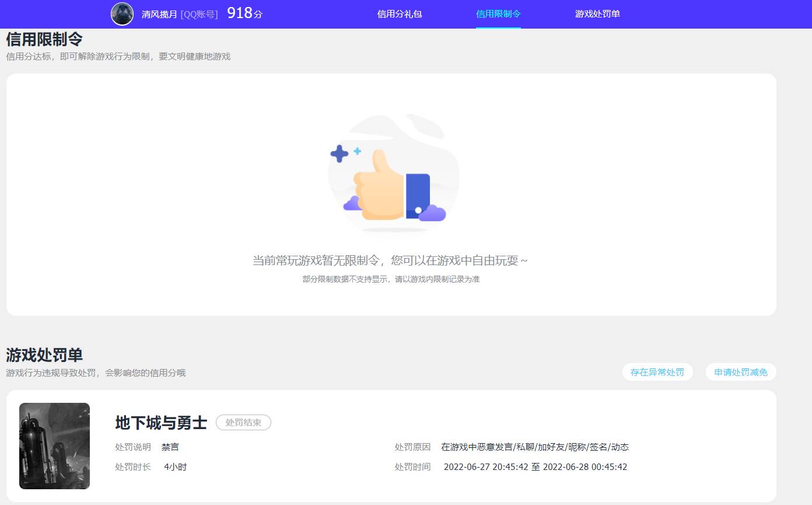812x505 pixels.
Task: Open the 地下城与勇士 game title link
Action: [x=160, y=423]
